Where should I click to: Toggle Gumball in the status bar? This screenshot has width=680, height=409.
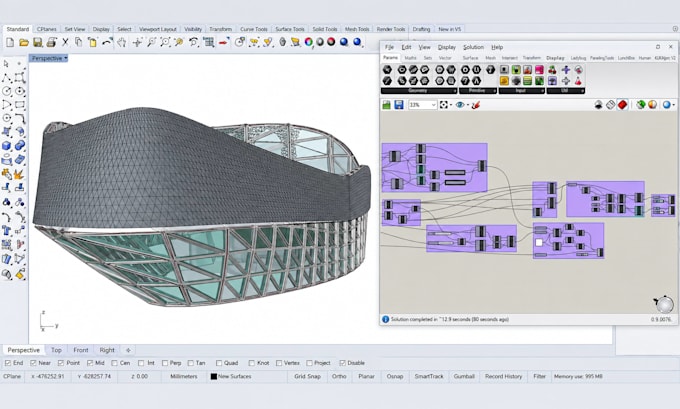coord(464,376)
